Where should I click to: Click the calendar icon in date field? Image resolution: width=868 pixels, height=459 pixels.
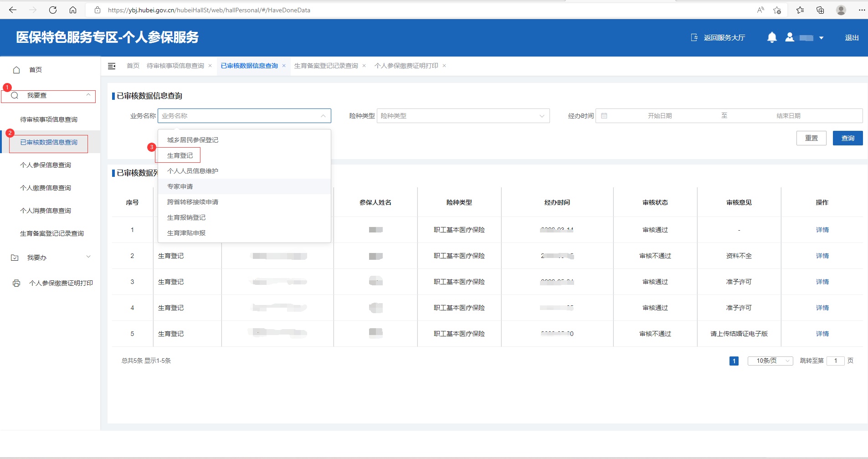coord(604,116)
